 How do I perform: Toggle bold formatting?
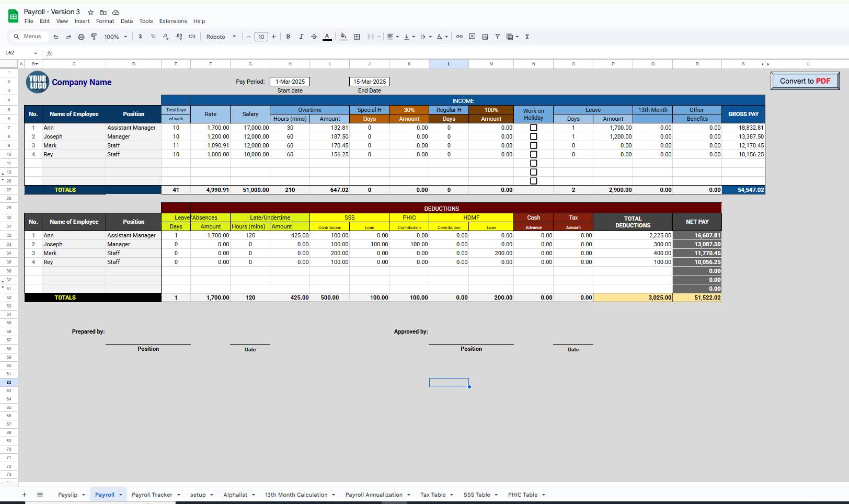tap(288, 37)
